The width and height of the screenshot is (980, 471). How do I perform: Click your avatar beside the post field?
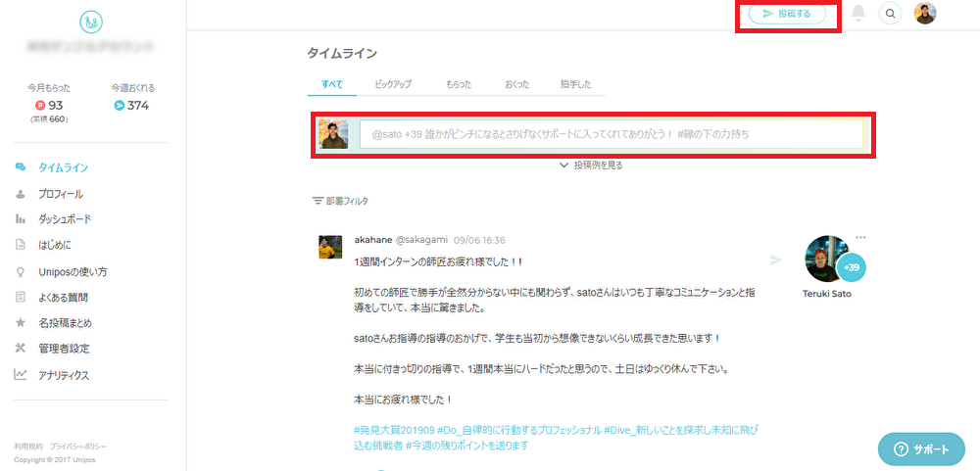click(333, 134)
